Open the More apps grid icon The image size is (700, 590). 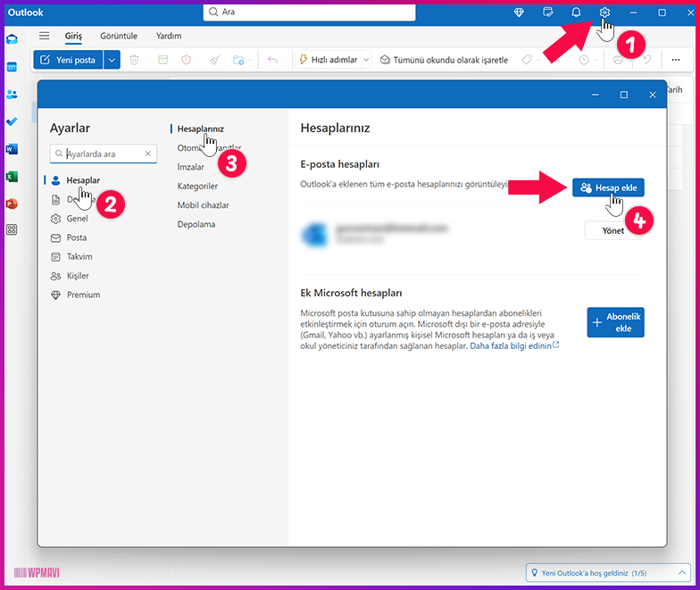click(12, 230)
